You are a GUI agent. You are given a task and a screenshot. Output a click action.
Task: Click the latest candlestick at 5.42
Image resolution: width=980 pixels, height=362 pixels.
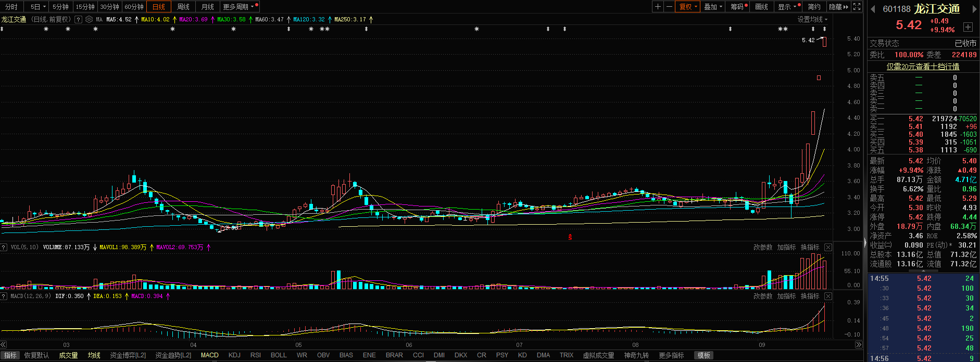point(824,42)
